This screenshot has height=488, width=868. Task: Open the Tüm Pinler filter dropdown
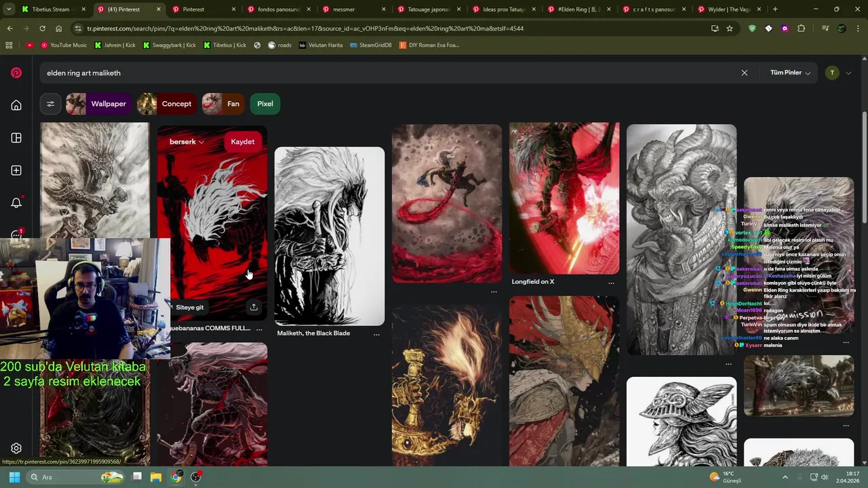point(790,73)
